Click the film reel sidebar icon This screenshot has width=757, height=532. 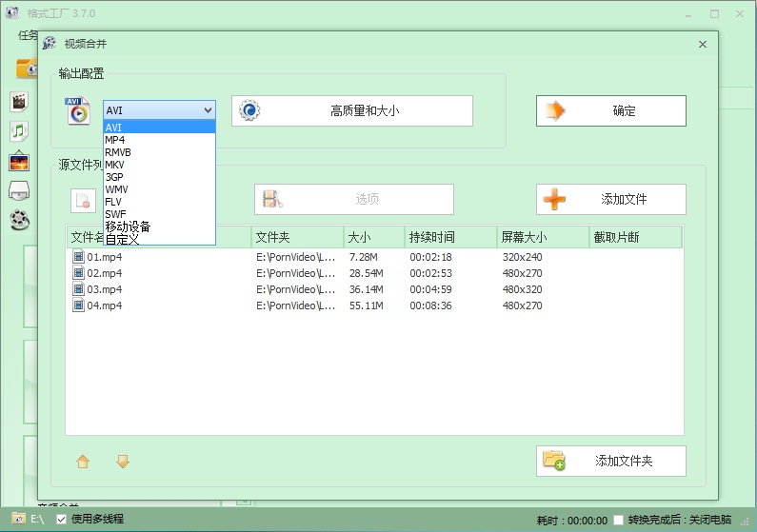tap(18, 221)
